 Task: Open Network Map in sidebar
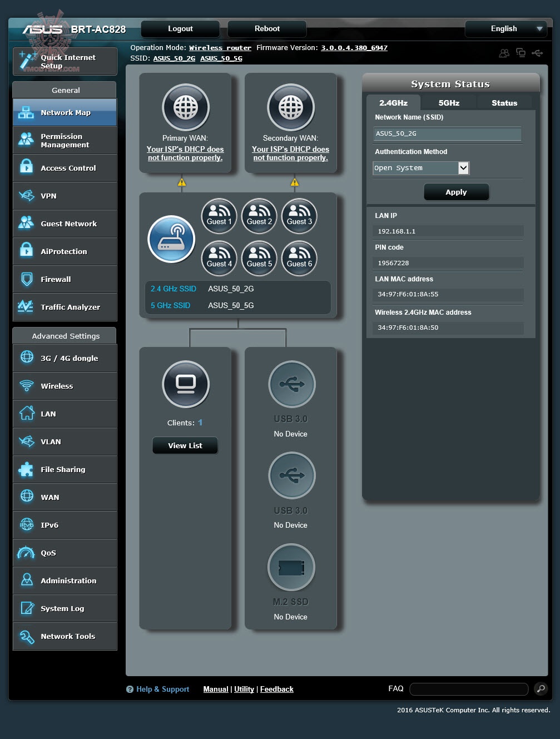(x=65, y=112)
